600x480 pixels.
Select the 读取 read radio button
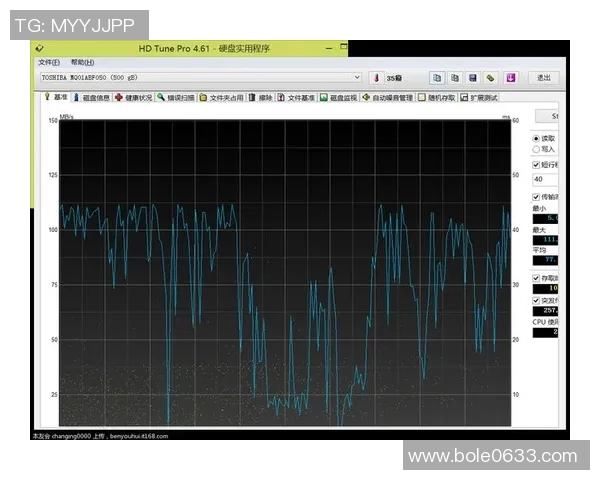[x=537, y=138]
